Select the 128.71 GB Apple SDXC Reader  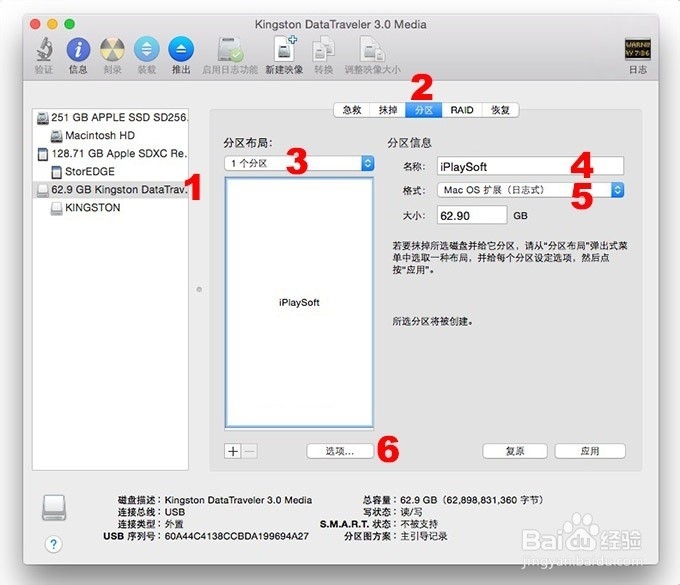click(x=111, y=154)
